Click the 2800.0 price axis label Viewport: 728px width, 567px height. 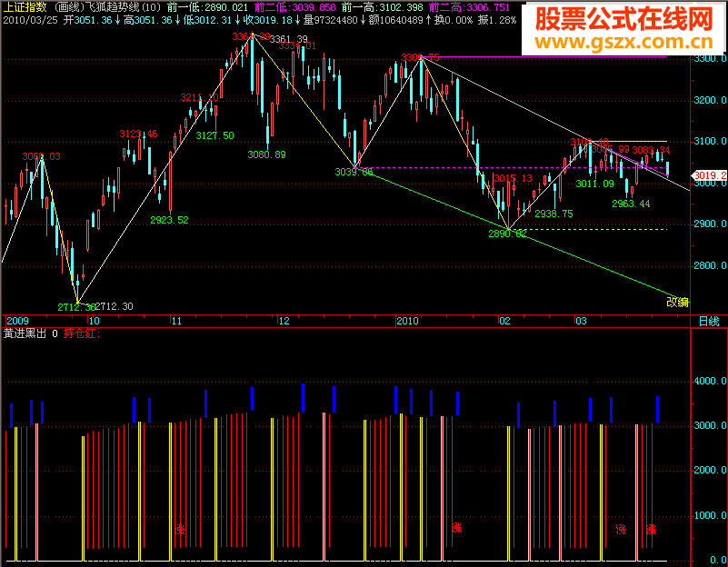click(710, 265)
